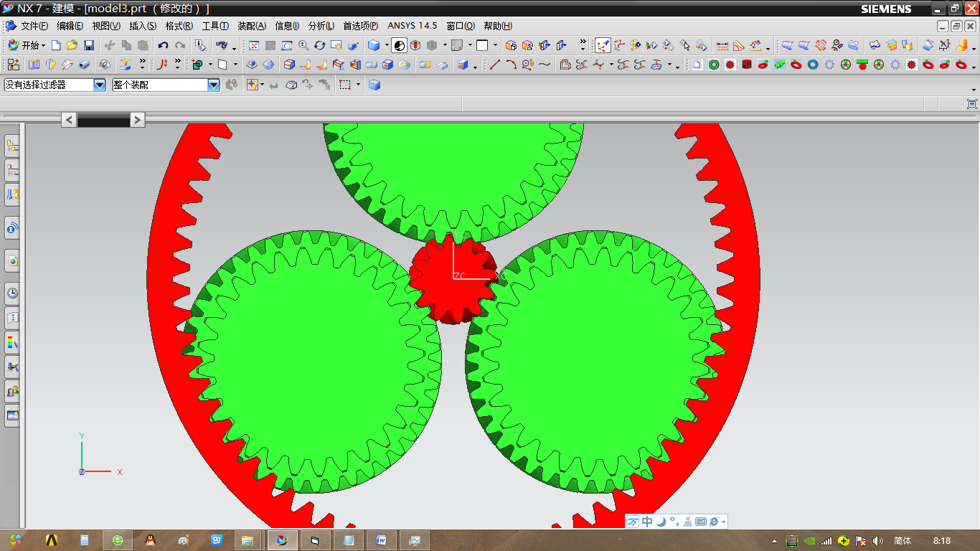The height and width of the screenshot is (551, 980).
Task: Select the magnifier Zoom tool
Action: pos(303,45)
